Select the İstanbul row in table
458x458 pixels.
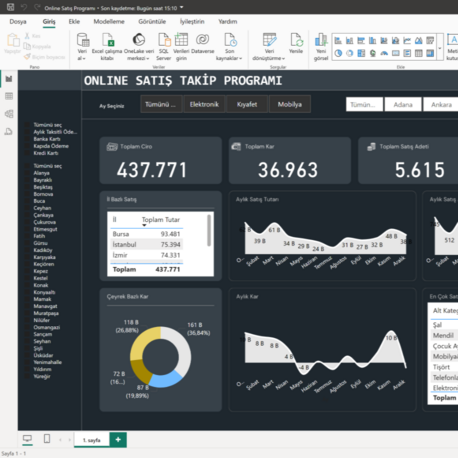click(x=146, y=245)
